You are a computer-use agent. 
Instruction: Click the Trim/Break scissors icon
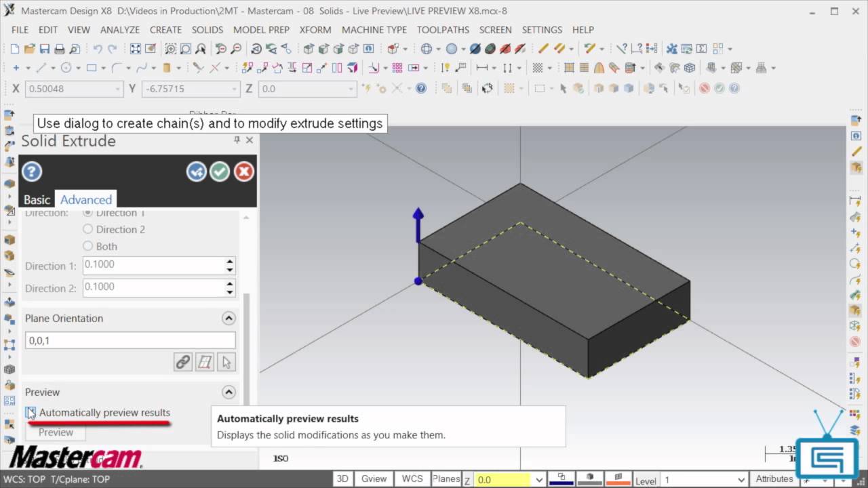[198, 68]
